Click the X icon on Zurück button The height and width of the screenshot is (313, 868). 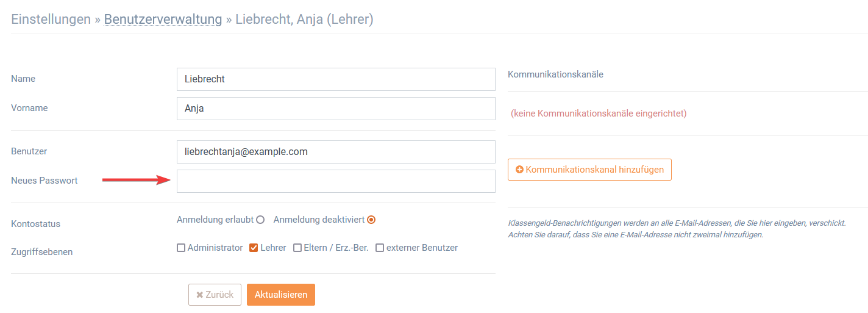(200, 295)
